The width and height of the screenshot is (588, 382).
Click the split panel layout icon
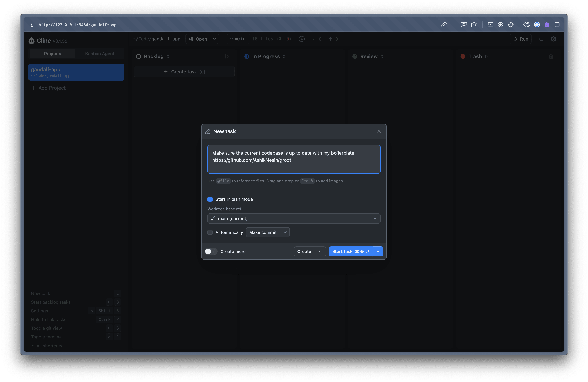(x=557, y=25)
